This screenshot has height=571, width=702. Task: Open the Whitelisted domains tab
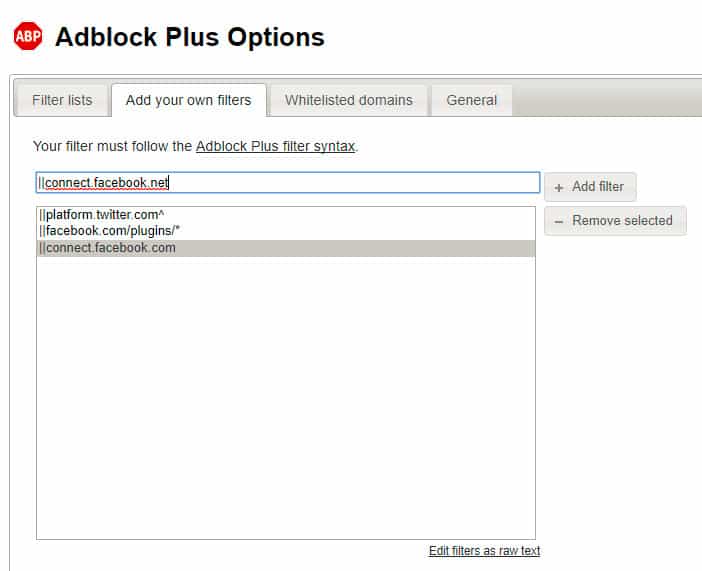[x=349, y=100]
